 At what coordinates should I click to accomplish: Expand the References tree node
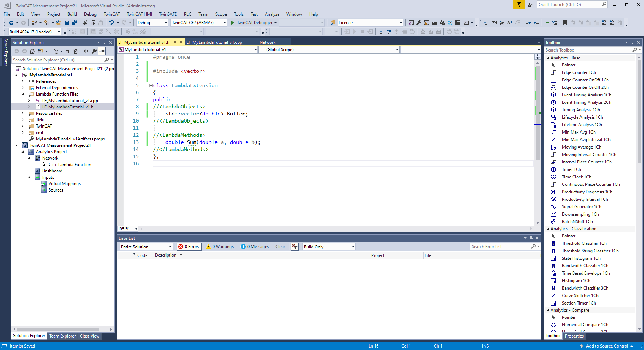point(23,81)
